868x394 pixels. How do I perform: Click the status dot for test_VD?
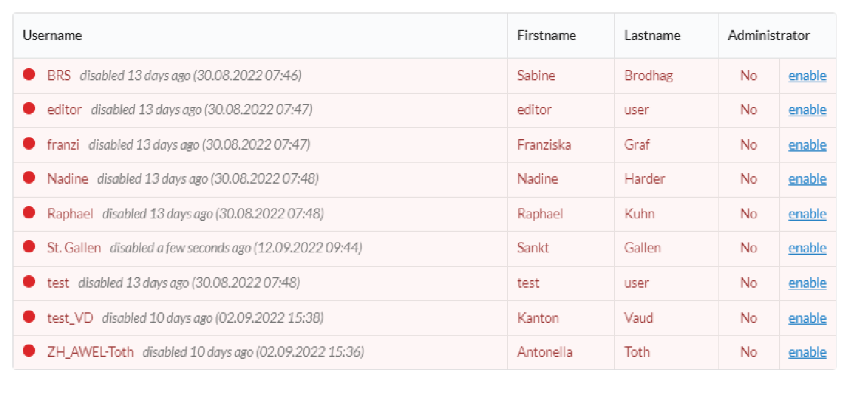(28, 317)
